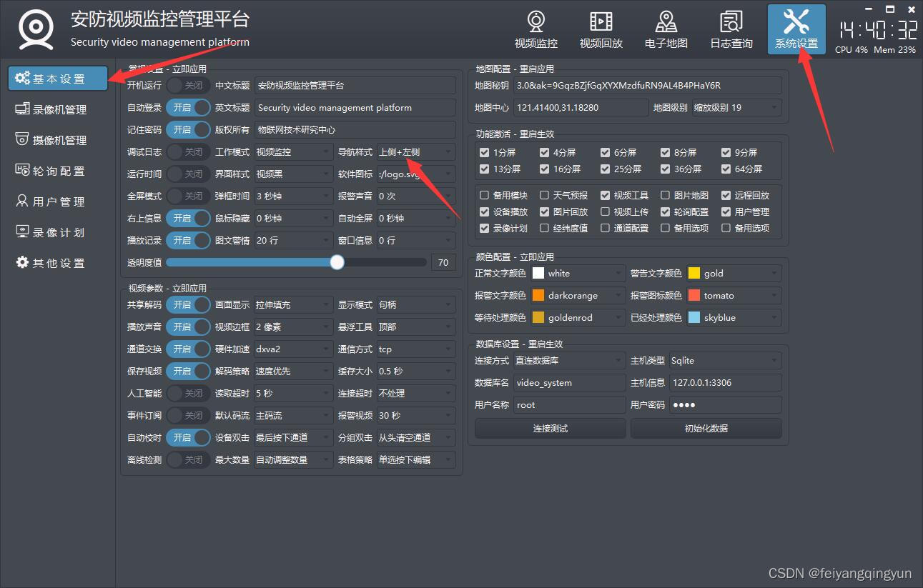Open the 通信方式 tcp dropdown
This screenshot has width=923, height=588.
[416, 349]
